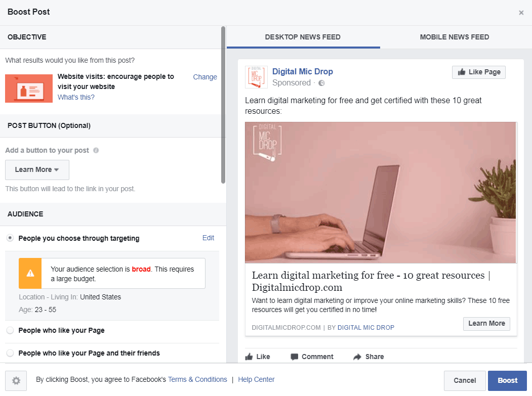
Task: Select People you choose through targeting
Action: pyautogui.click(x=10, y=238)
